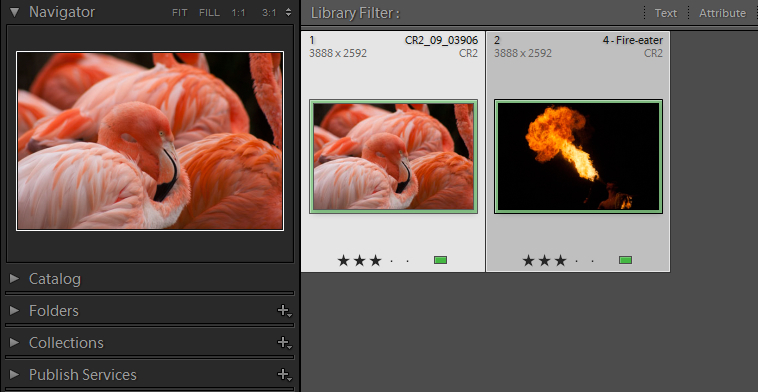
Task: Set four-star rating on Fire-eater
Action: coord(576,261)
